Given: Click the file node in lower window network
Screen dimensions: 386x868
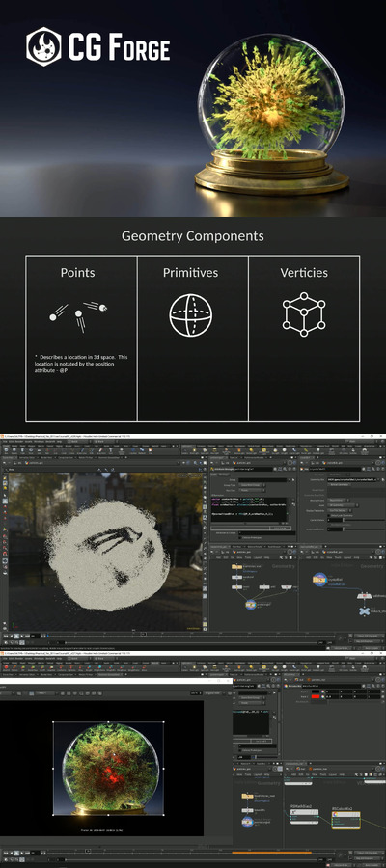Looking at the screenshot, I should coord(247,796).
